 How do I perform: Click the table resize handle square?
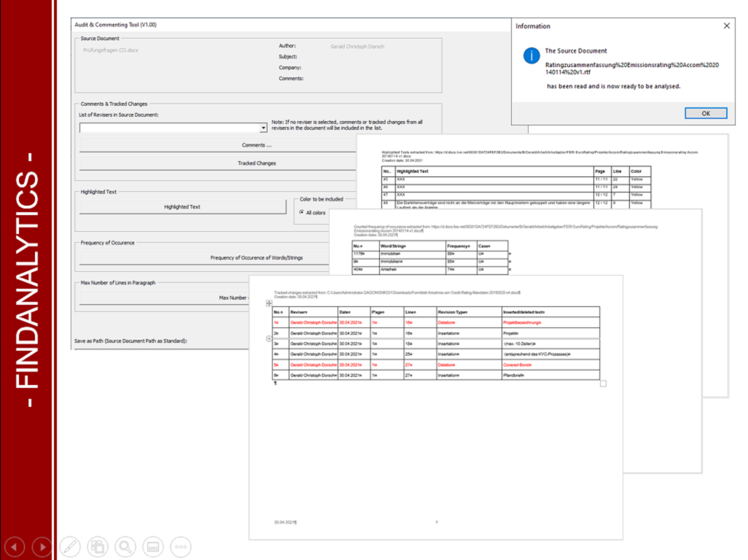point(603,384)
